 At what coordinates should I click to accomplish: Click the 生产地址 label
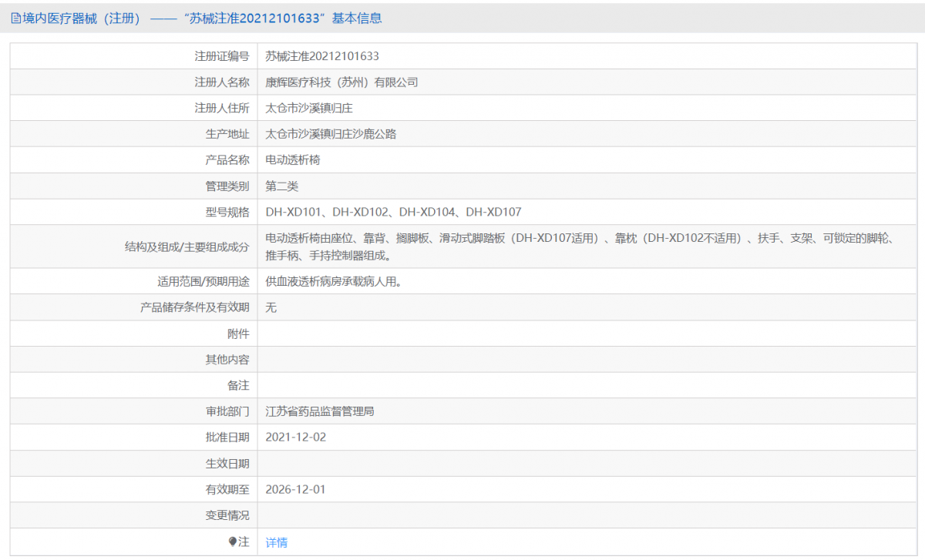click(x=227, y=134)
